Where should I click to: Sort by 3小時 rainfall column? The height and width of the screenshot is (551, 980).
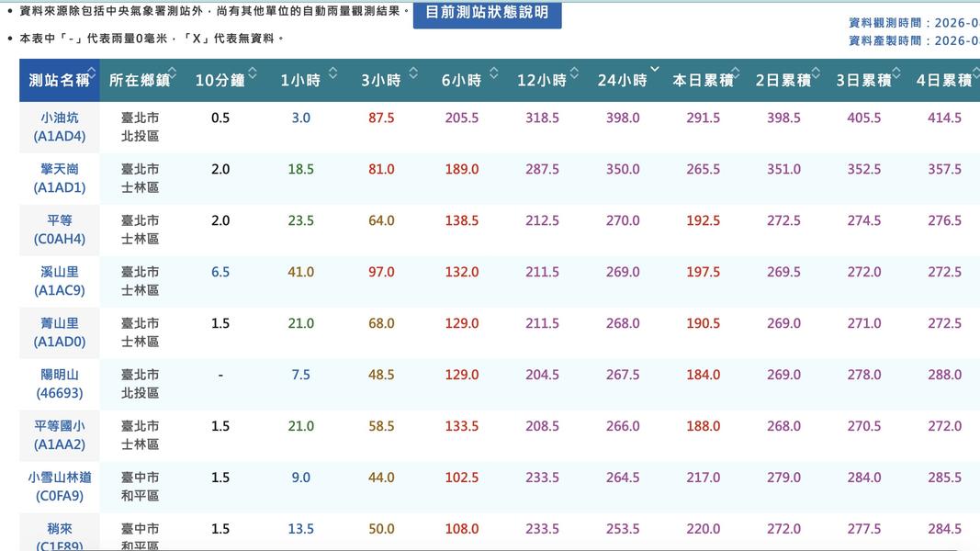(381, 80)
